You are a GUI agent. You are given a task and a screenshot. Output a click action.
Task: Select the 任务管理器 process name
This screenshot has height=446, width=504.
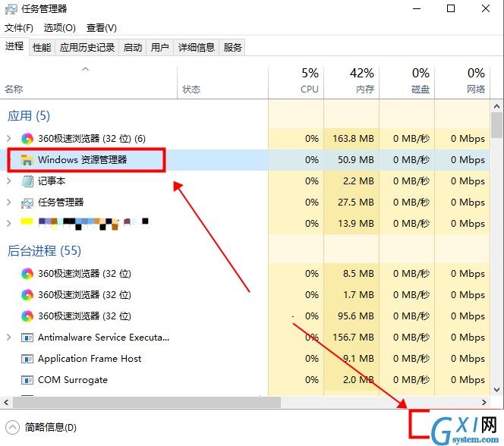[x=61, y=203]
